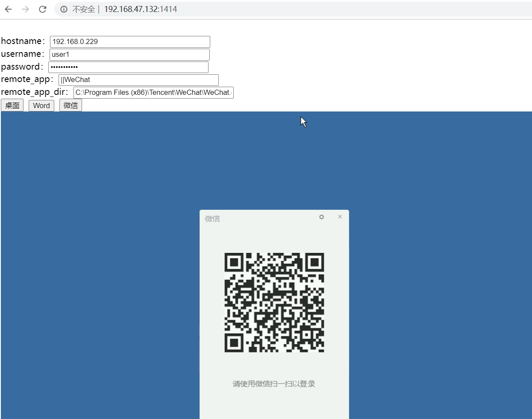The width and height of the screenshot is (532, 419).
Task: Open WeChat login settings gear icon
Action: (x=321, y=217)
